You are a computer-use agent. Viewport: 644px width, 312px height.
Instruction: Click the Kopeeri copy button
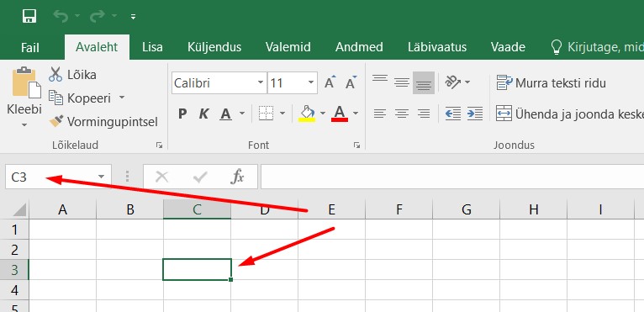point(80,98)
